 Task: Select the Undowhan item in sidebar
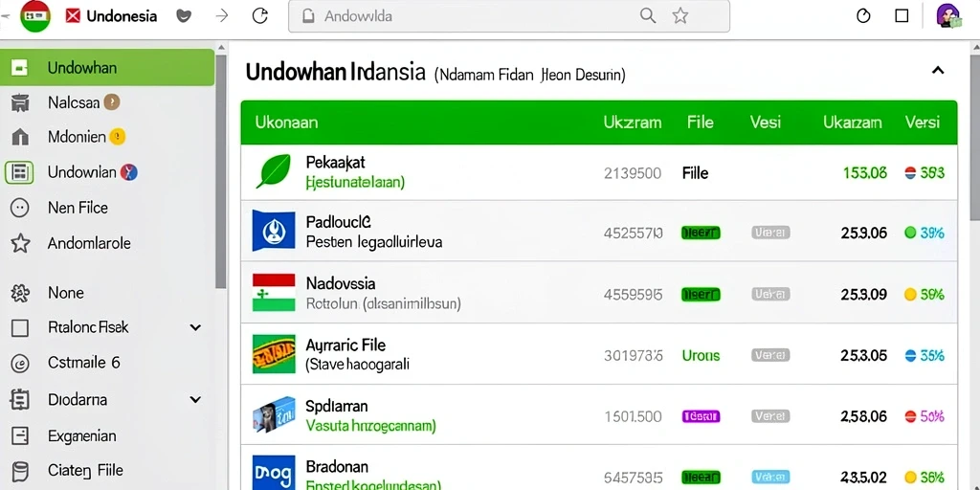[107, 68]
